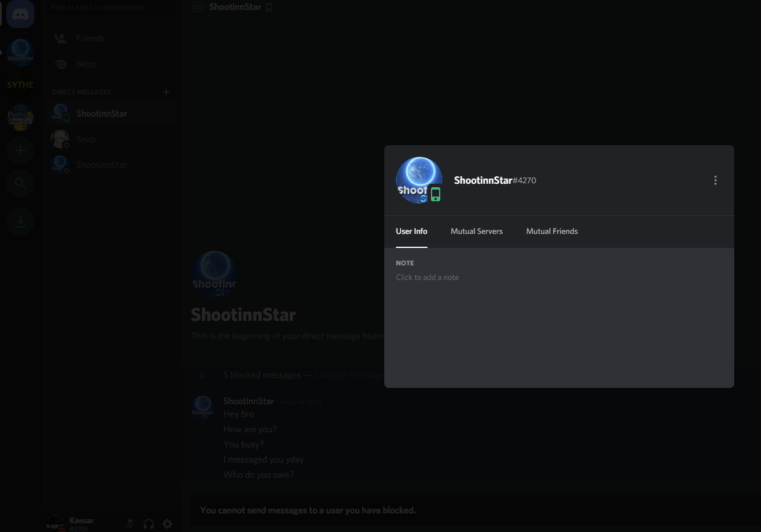761x532 pixels.
Task: Open Discord home button
Action: pyautogui.click(x=20, y=14)
